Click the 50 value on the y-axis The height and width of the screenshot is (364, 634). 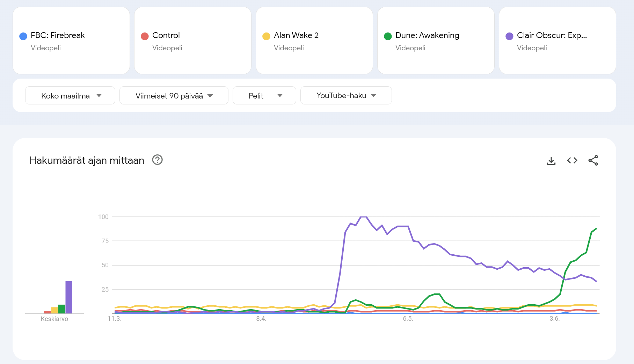105,265
